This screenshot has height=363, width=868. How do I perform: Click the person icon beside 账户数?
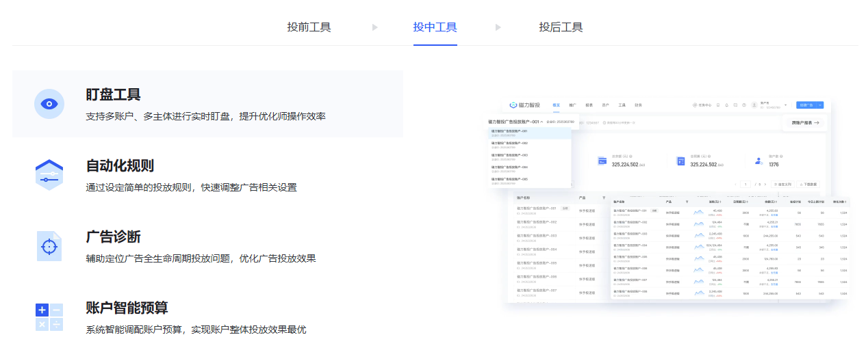coord(758,161)
